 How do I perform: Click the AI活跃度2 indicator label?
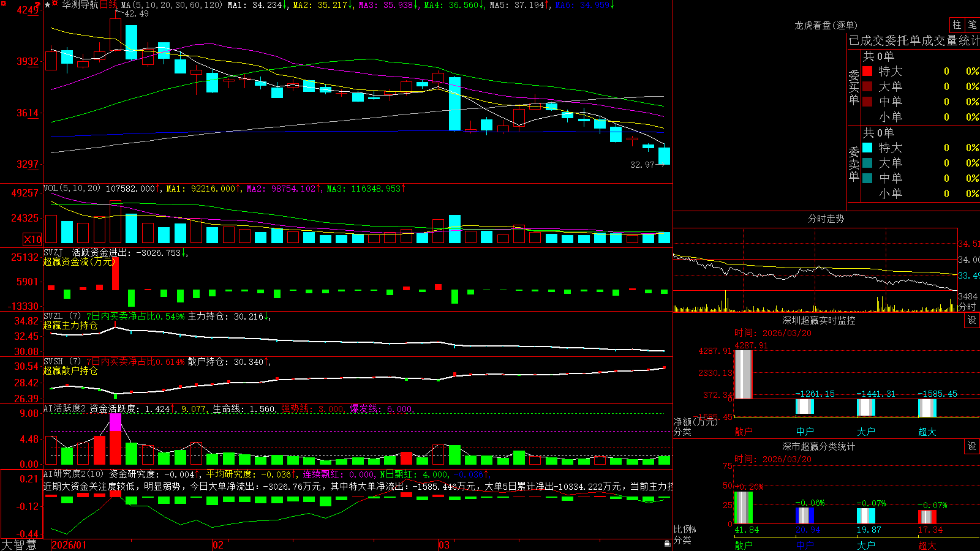pos(65,408)
